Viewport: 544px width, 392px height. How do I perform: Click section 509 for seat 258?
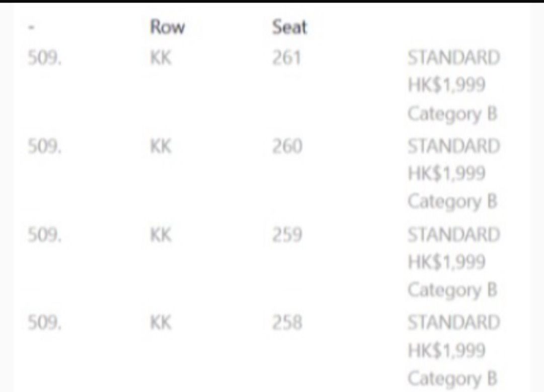tap(44, 323)
